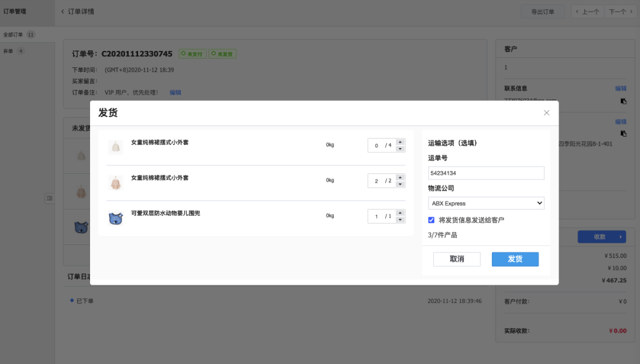Screen dimensions: 640x364
Task: Click 编辑 link above the shipping address
Action: point(620,122)
